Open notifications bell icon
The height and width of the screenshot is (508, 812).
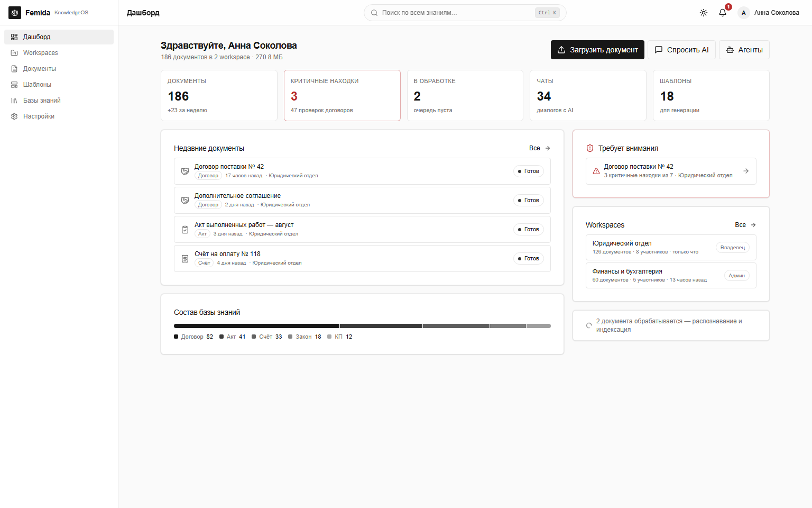click(723, 13)
